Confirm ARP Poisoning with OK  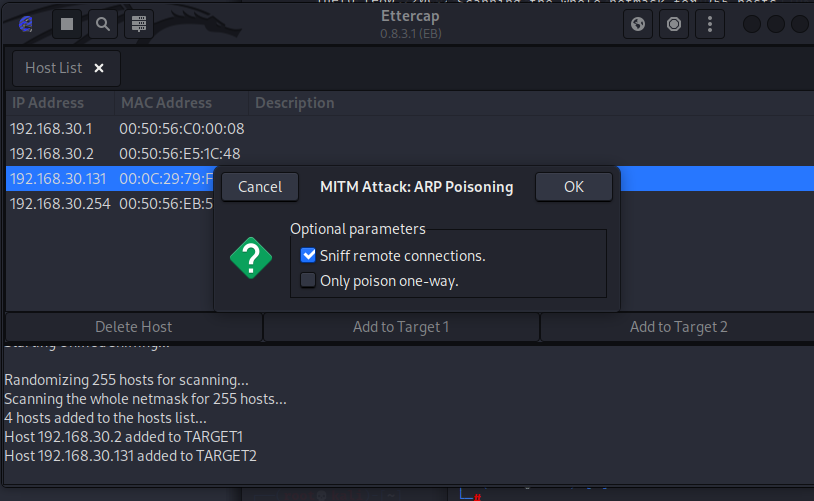(x=573, y=186)
